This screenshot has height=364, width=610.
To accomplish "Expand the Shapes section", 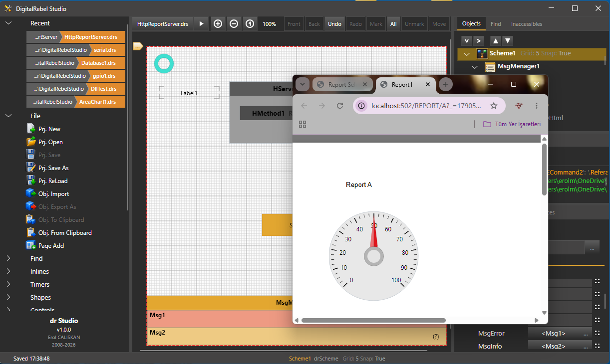I will point(8,297).
